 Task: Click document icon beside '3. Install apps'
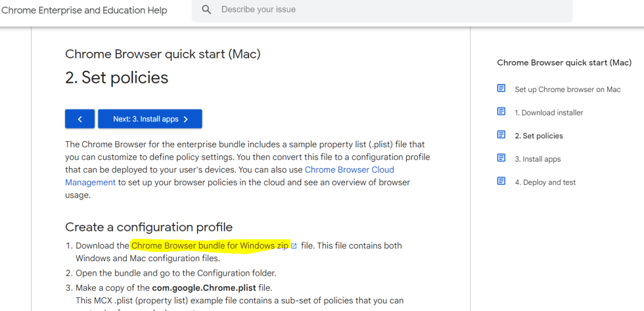point(501,158)
